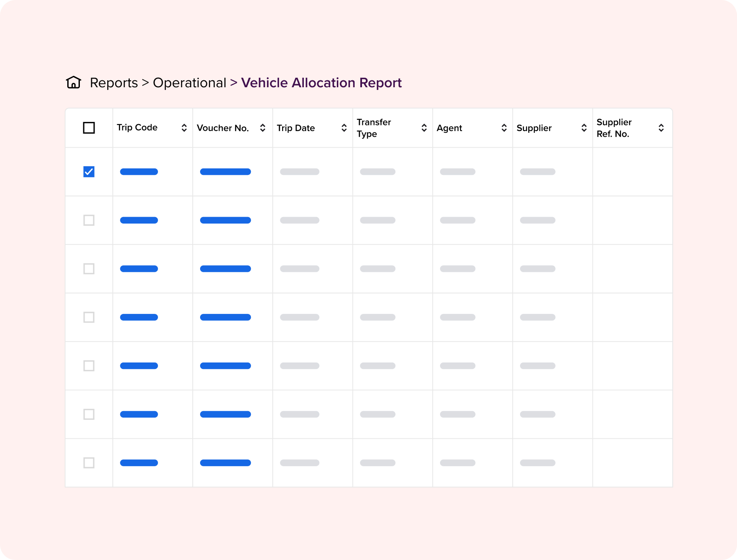Check the second row checkbox
Screen dimensions: 737x560
89,220
